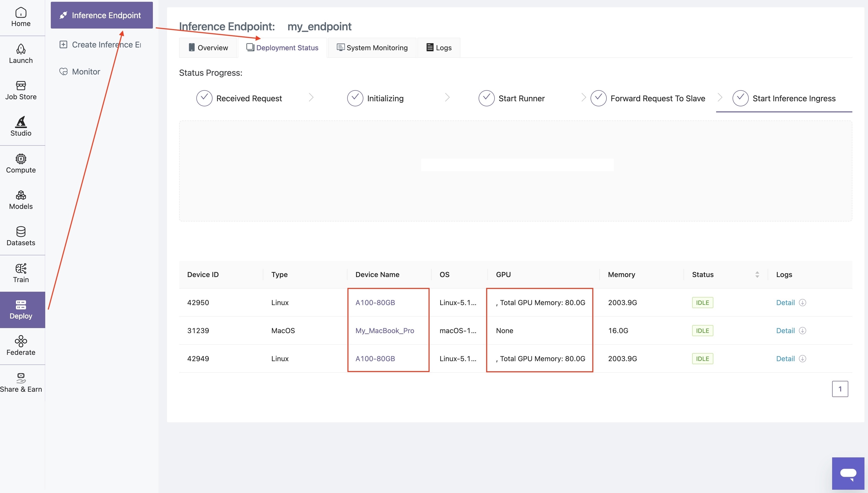
Task: Click the my_endpoint title text
Action: click(319, 27)
